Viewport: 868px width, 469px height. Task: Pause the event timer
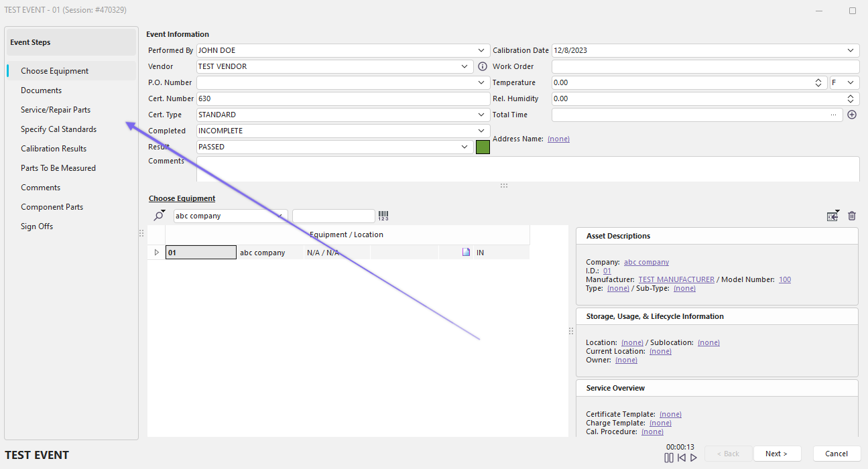(668, 458)
